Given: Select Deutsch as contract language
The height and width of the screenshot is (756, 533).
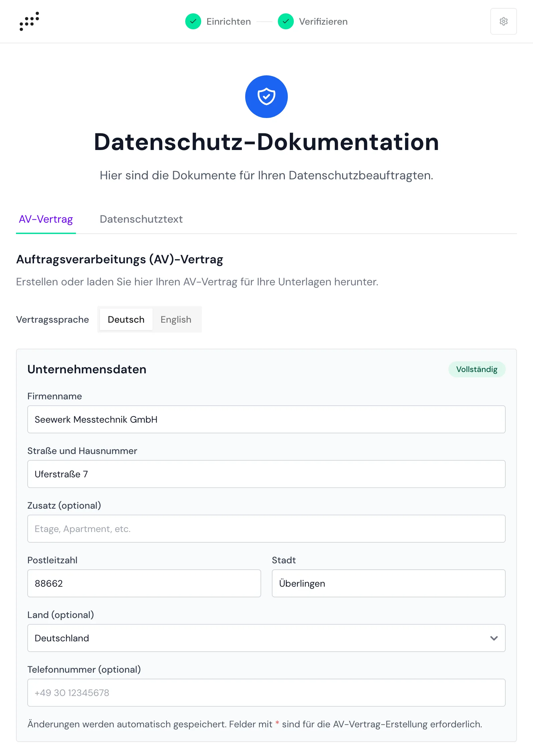Looking at the screenshot, I should click(126, 319).
